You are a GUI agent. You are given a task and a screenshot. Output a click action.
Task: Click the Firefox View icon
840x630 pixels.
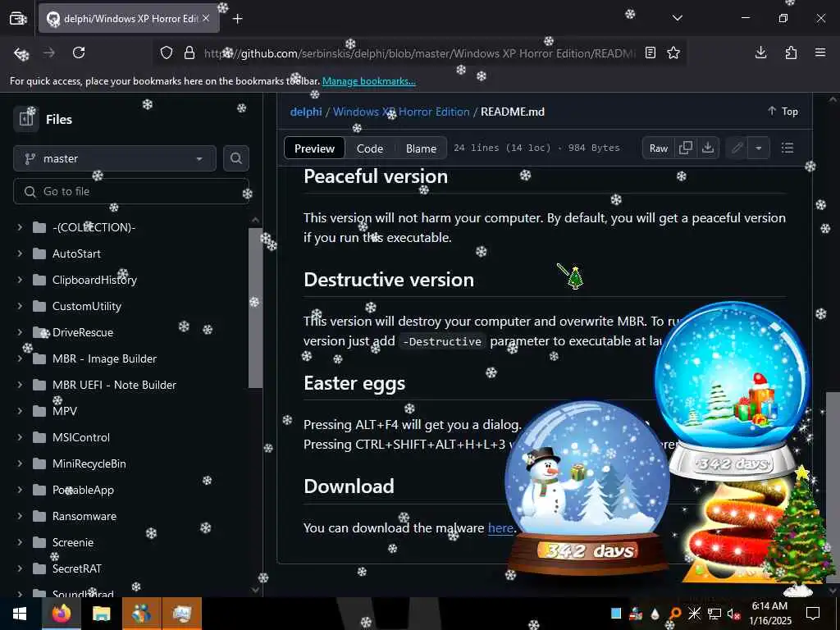click(18, 19)
